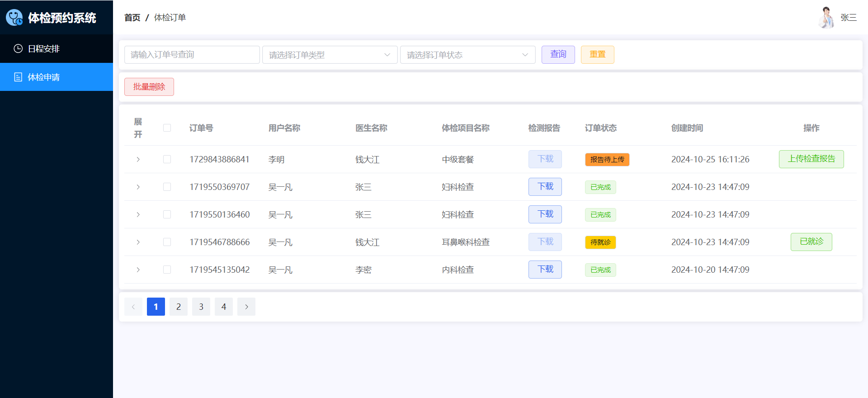Open the 请选择订单类型 dropdown
Screen dimensions: 868x398
tap(330, 55)
